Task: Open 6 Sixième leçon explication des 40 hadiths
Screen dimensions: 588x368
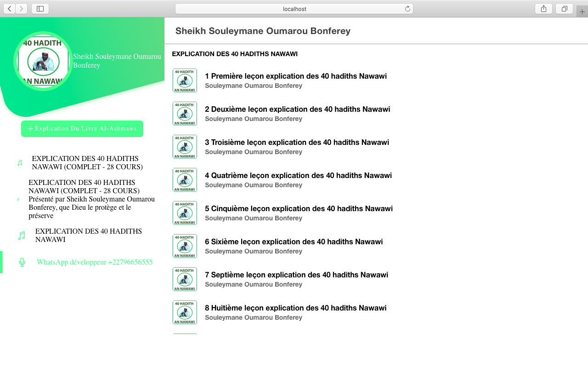Action: (294, 242)
